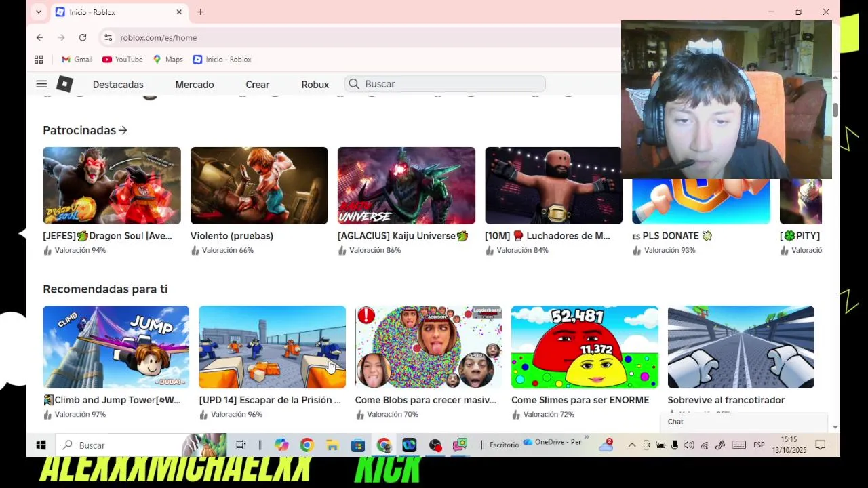This screenshot has height=488, width=868.
Task: Open Task View on the taskbar
Action: click(241, 445)
